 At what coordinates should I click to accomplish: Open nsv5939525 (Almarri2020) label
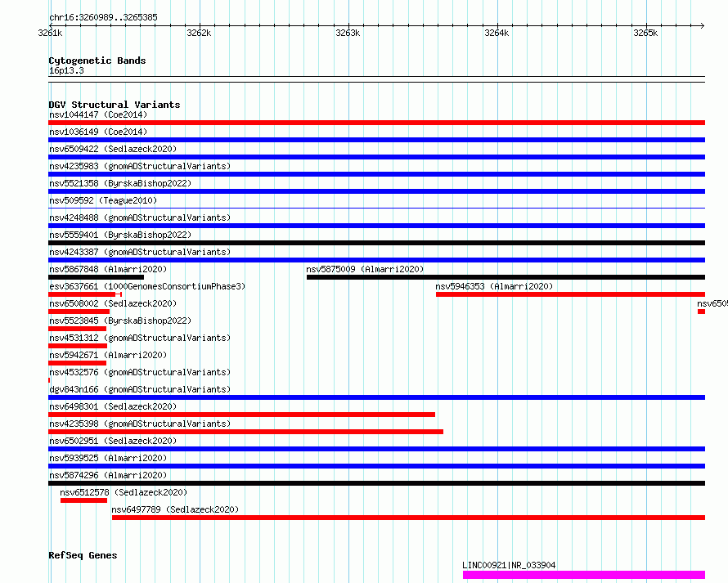tap(108, 458)
